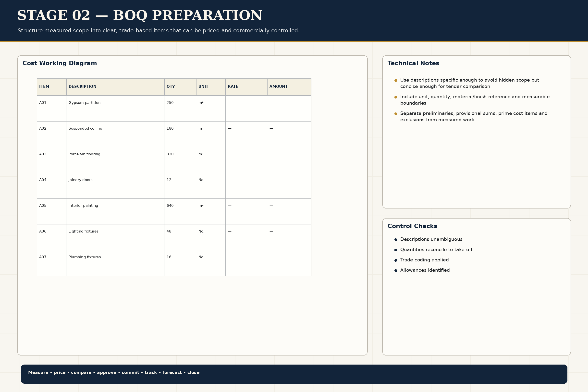Click the STAGE 02 — BOQ PREPARATION title
This screenshot has height=392, width=588.
point(140,15)
